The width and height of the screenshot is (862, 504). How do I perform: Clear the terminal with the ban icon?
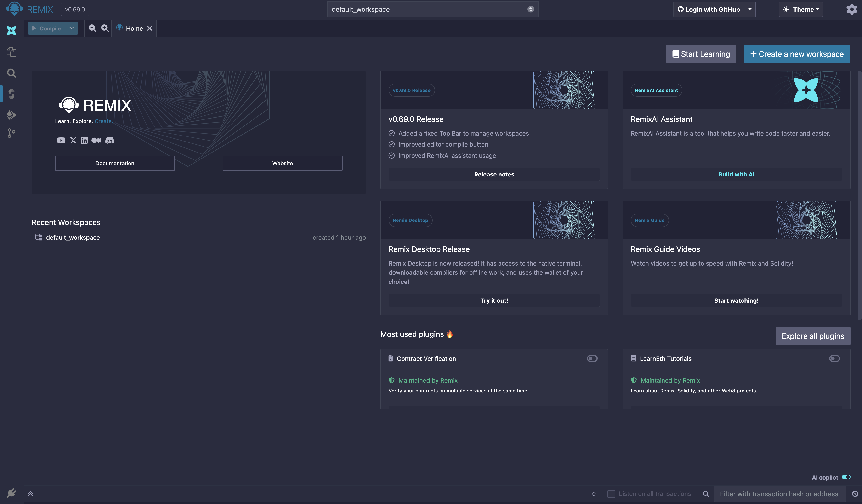(x=855, y=494)
